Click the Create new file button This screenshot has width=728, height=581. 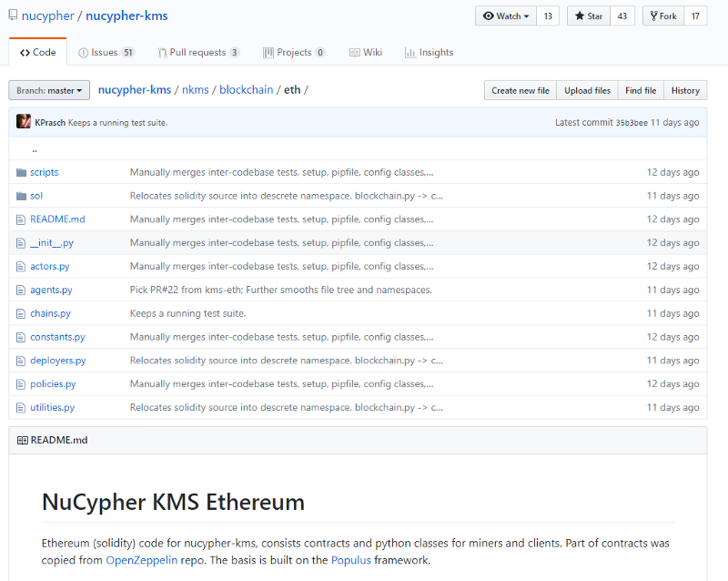[521, 90]
